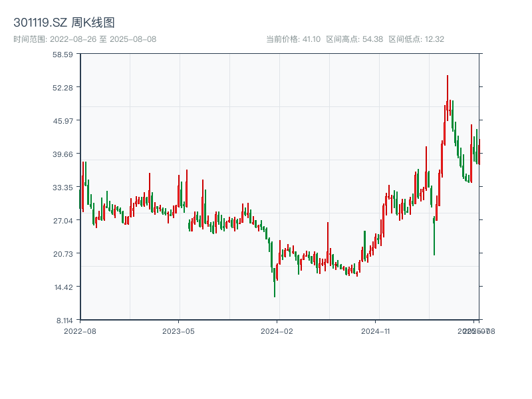Click the period low 区间低点: 12.32
Screen dimensions: 532x399
[x=416, y=39]
